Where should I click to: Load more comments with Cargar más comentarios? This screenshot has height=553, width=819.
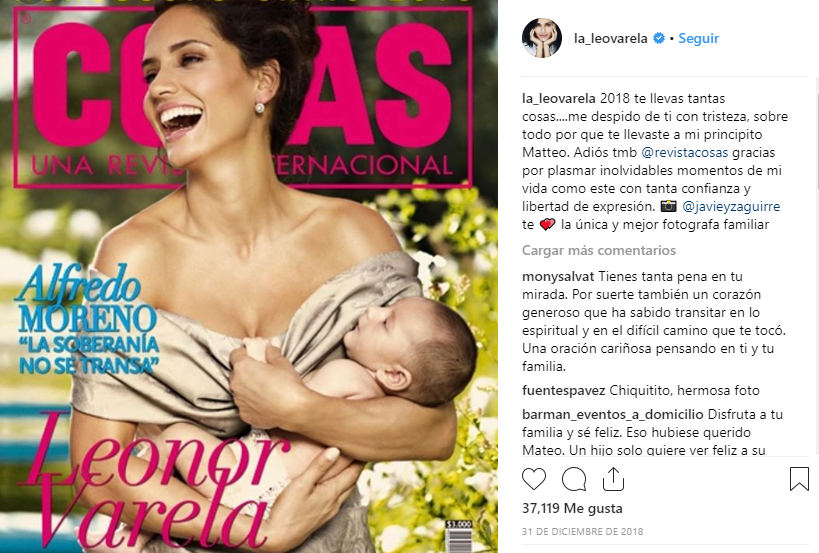tap(599, 250)
